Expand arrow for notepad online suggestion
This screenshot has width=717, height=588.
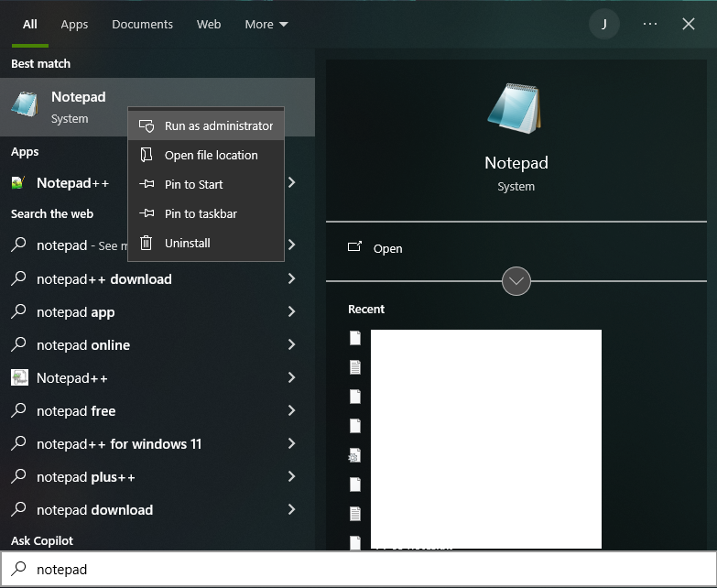tap(292, 344)
